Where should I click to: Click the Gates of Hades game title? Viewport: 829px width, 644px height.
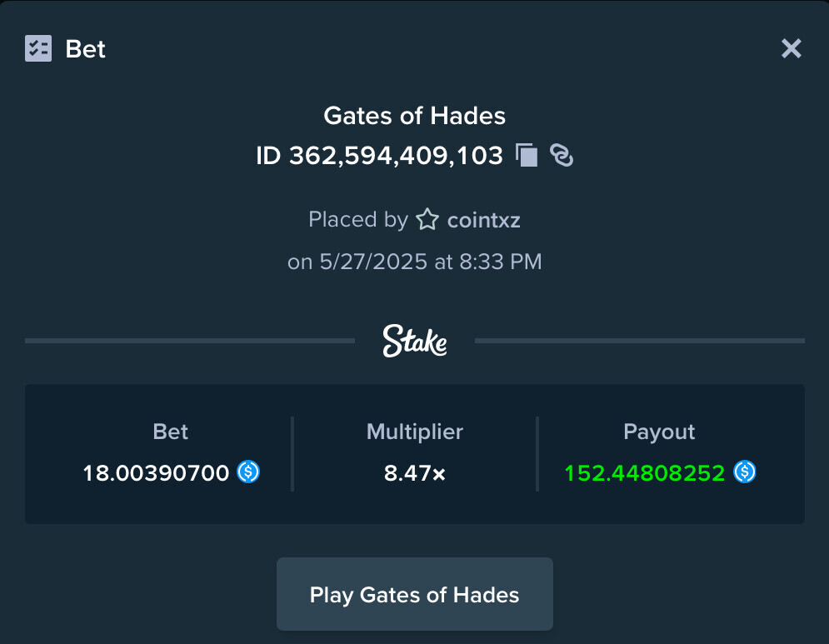[x=415, y=116]
